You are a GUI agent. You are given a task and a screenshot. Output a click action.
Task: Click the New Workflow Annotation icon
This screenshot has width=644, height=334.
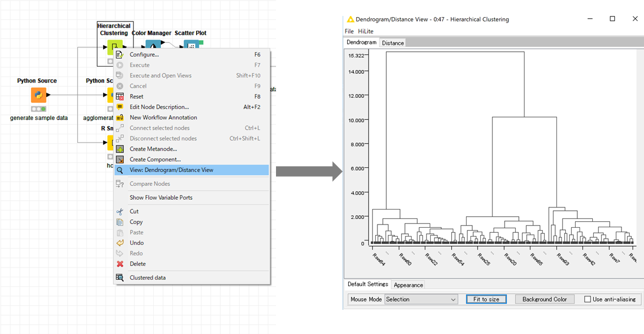120,117
